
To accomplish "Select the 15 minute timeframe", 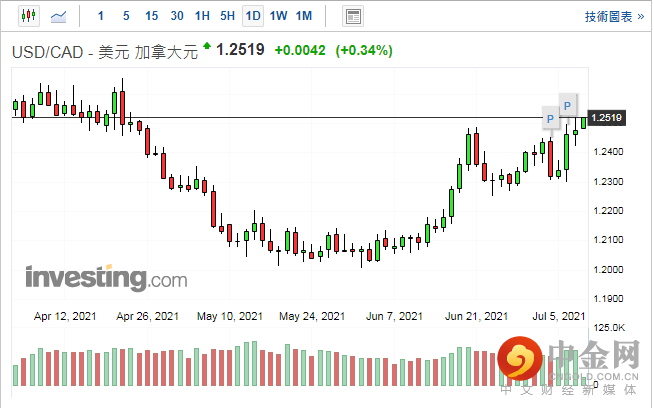I will [x=151, y=16].
